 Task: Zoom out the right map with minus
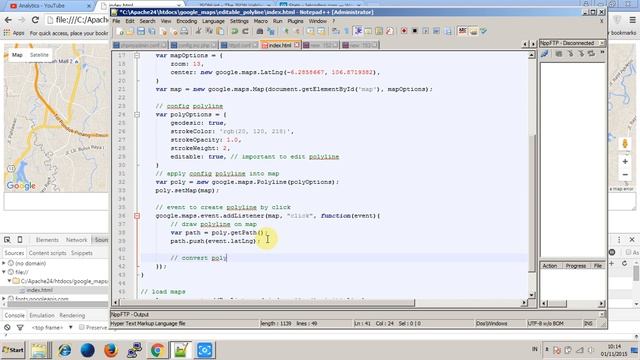(625, 175)
